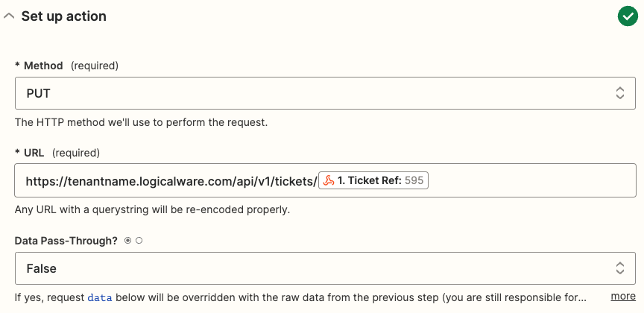Image resolution: width=644 pixels, height=313 pixels.
Task: Click the HTTP method help description text
Action: coord(141,121)
